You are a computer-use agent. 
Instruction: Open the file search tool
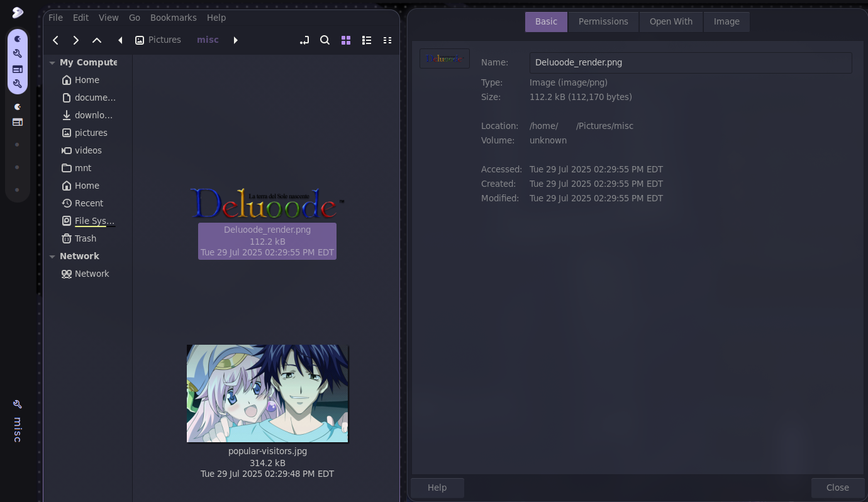click(325, 40)
